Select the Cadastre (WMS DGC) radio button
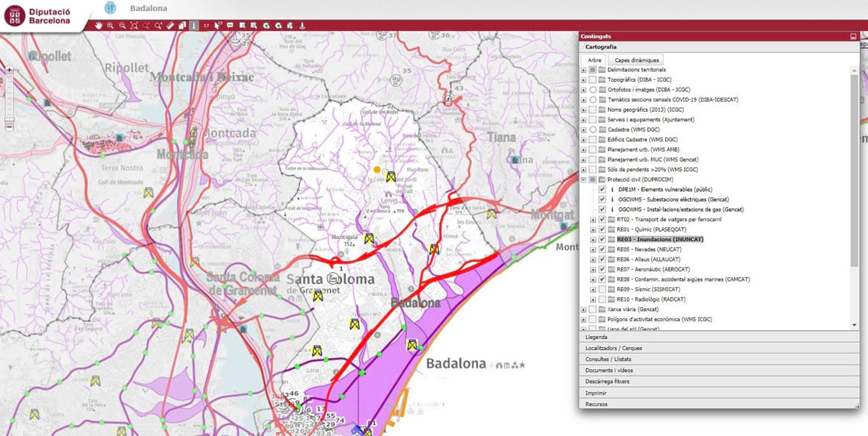Image resolution: width=868 pixels, height=436 pixels. pyautogui.click(x=592, y=129)
